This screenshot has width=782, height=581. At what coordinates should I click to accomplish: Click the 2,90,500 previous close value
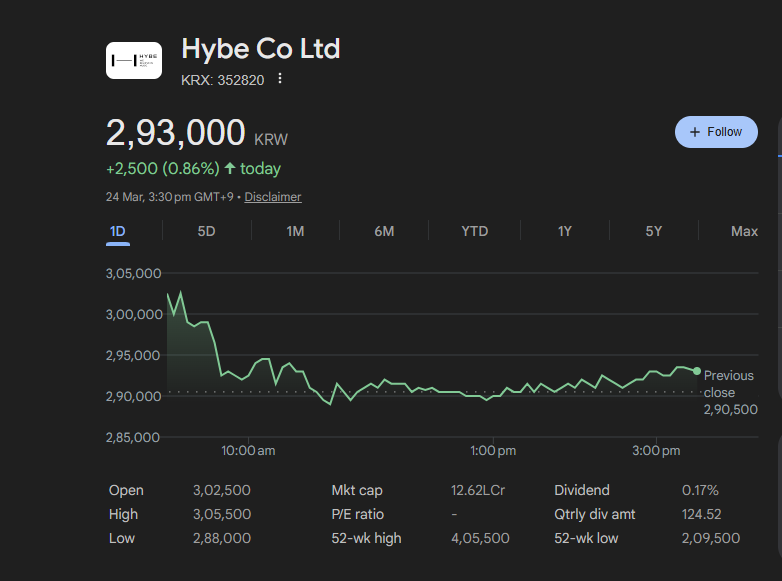pyautogui.click(x=731, y=409)
